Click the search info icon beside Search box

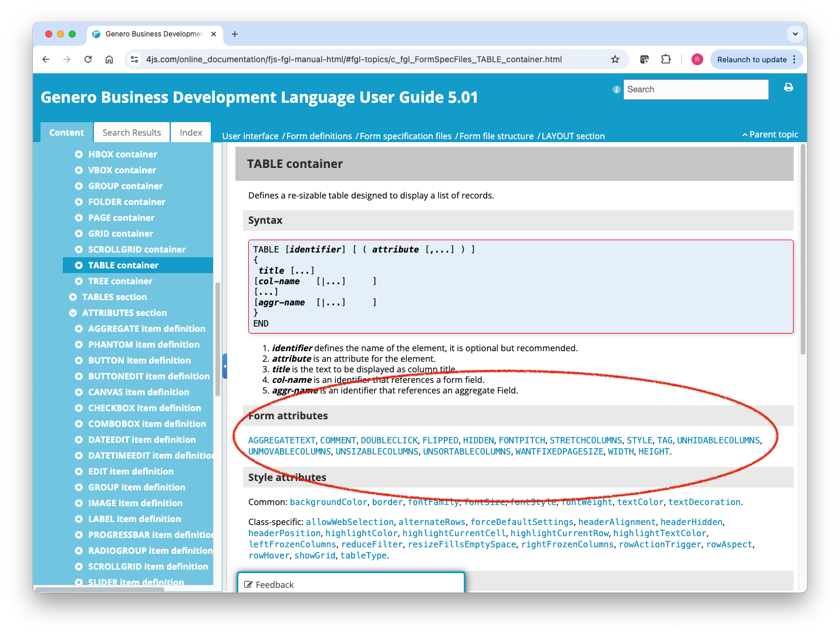coord(616,89)
